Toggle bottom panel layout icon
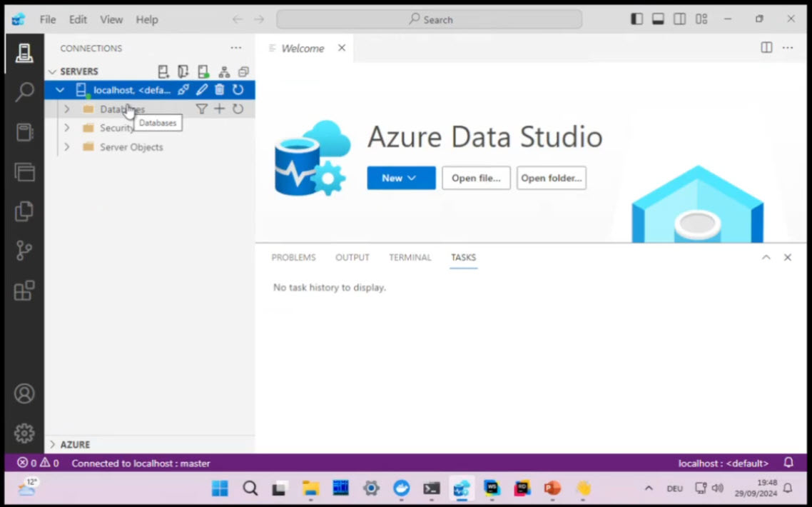Viewport: 812px width, 507px height. coord(658,19)
